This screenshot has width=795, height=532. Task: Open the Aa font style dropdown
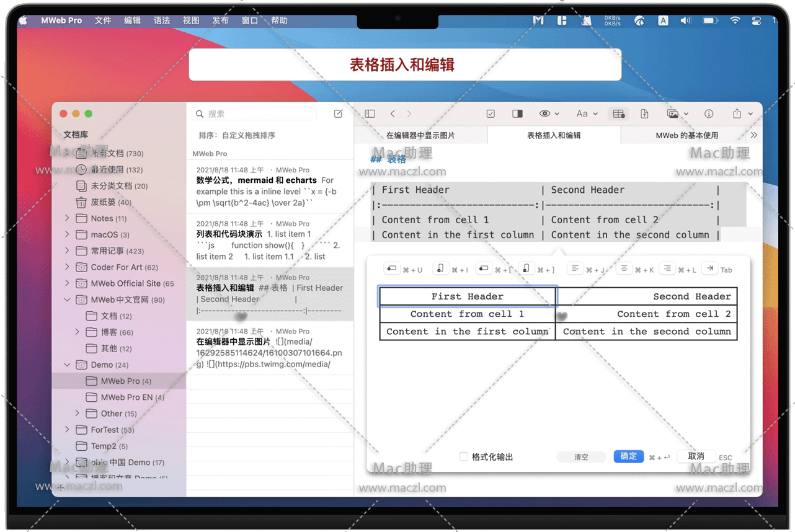coord(586,114)
